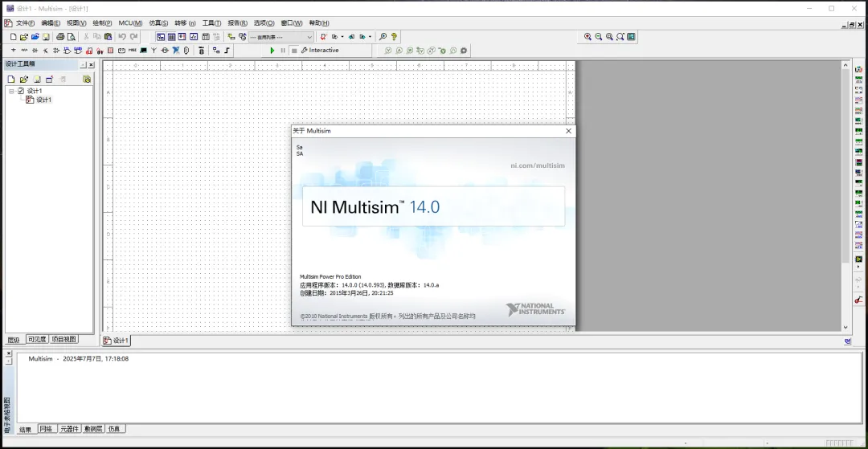Toggle the Spreadsheet view toolbar button
The width and height of the screenshot is (868, 449).
(x=172, y=37)
